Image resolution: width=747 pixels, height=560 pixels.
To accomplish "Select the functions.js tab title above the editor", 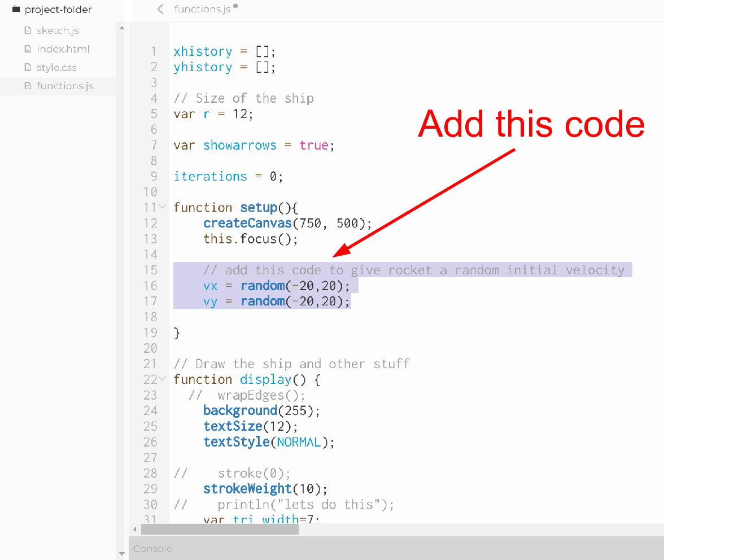I will point(202,9).
